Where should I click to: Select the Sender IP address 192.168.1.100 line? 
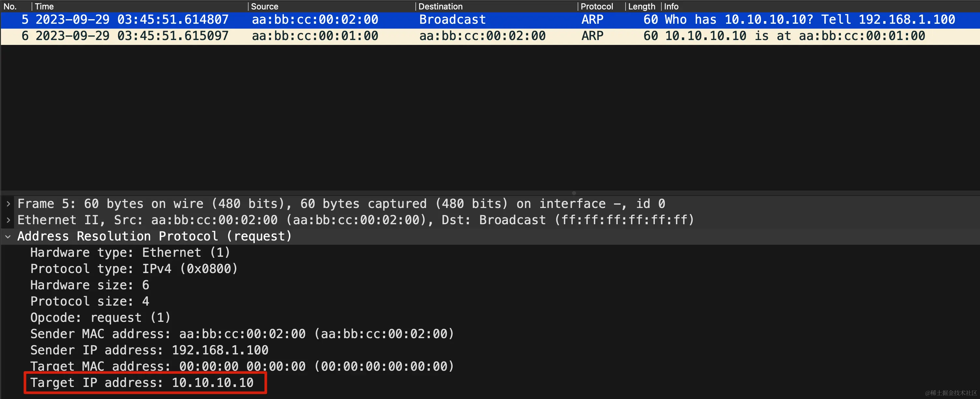pos(149,350)
